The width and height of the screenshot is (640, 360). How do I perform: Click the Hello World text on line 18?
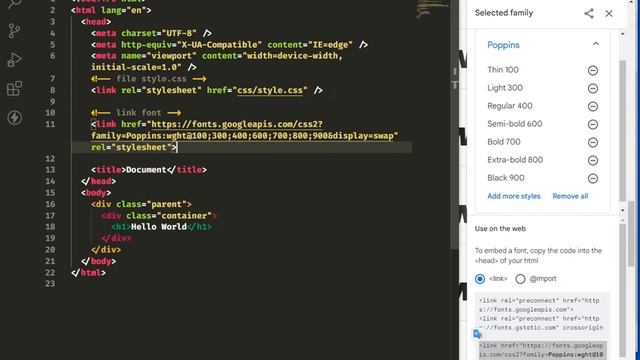point(159,227)
